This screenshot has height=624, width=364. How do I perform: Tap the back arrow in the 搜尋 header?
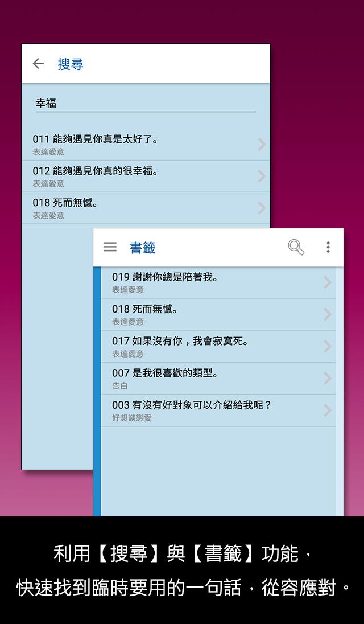tap(38, 63)
